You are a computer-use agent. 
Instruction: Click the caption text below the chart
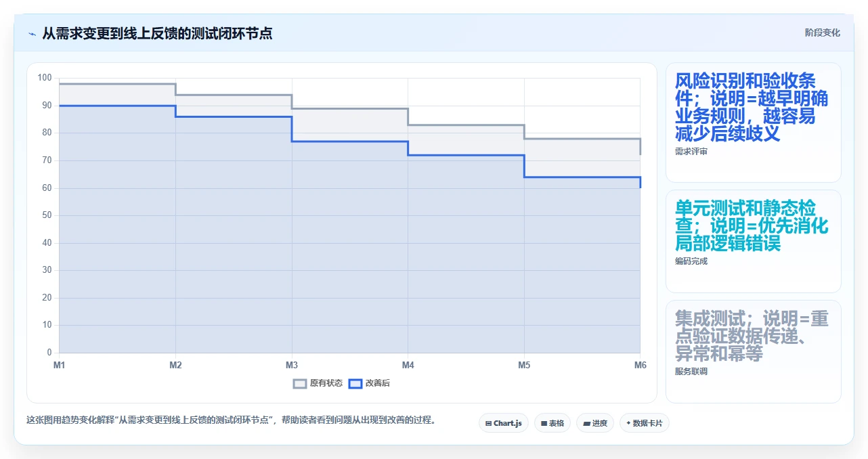click(231, 420)
